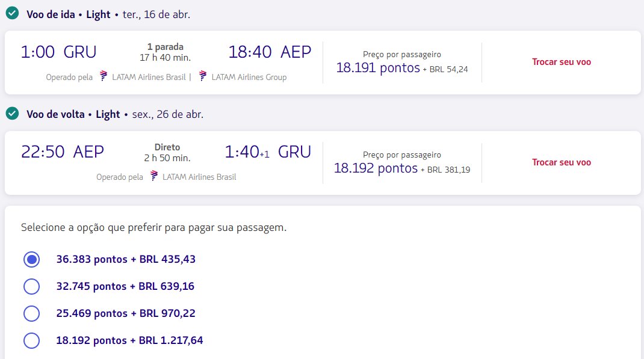Click the 18:40 AEP arrival time
Image resolution: width=644 pixels, height=359 pixels.
point(270,52)
